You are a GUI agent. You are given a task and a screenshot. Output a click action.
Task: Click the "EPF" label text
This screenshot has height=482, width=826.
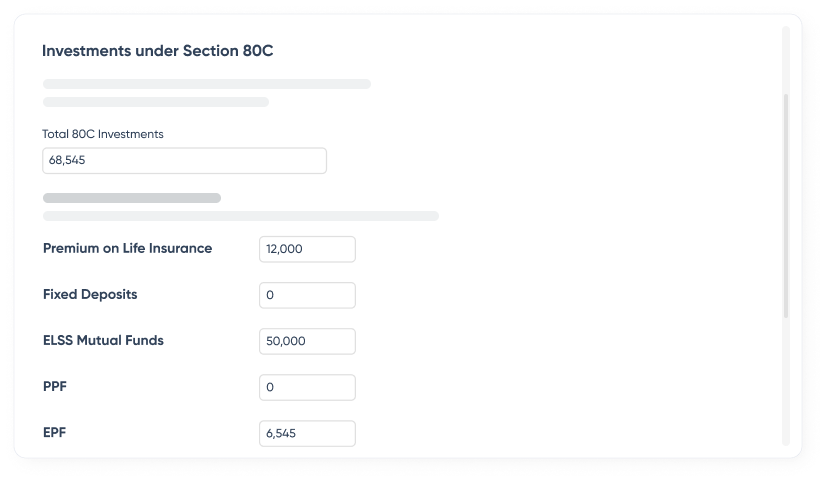click(x=55, y=432)
